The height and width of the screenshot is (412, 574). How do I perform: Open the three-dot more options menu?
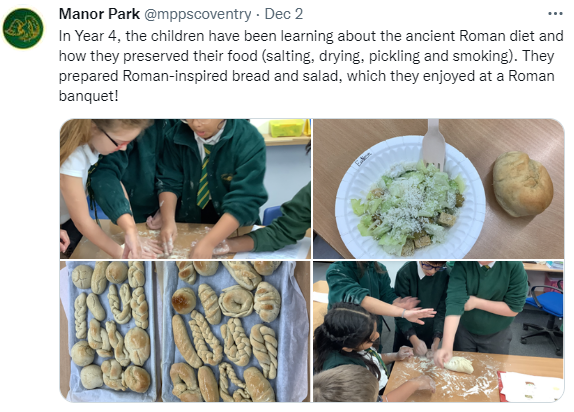(x=555, y=14)
